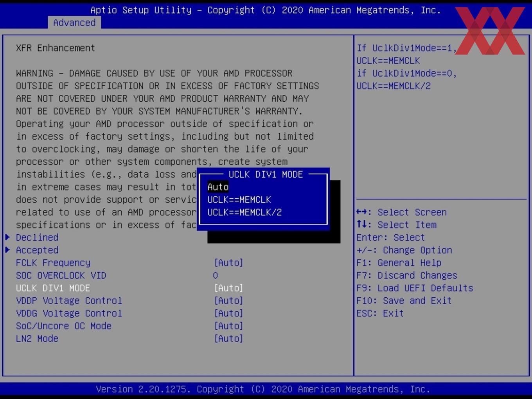Click the ESC: Exit hint
The image size is (532, 399).
pyautogui.click(x=380, y=313)
